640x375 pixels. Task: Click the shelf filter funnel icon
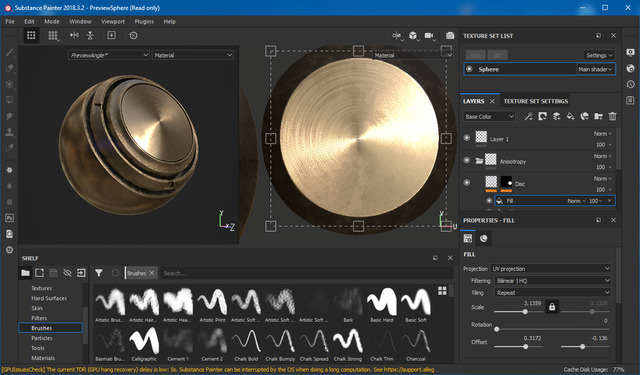(99, 273)
